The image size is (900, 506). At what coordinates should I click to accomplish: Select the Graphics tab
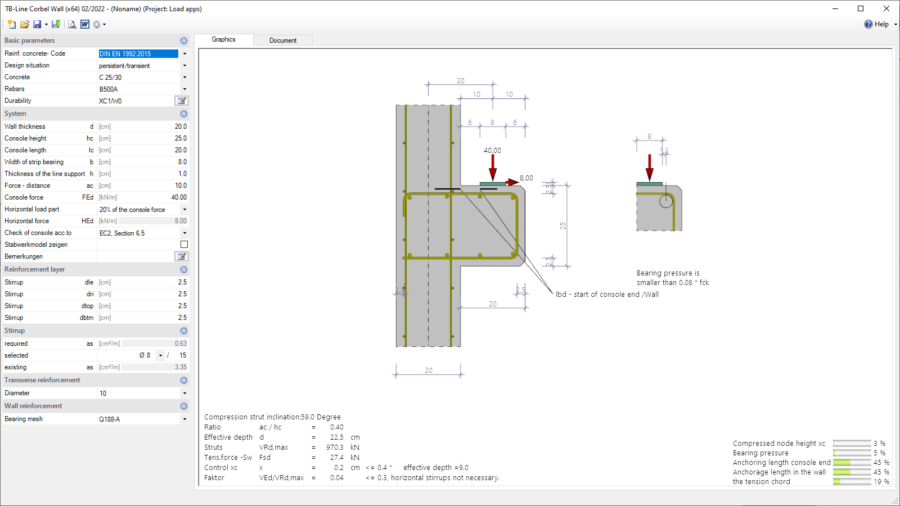coord(224,40)
